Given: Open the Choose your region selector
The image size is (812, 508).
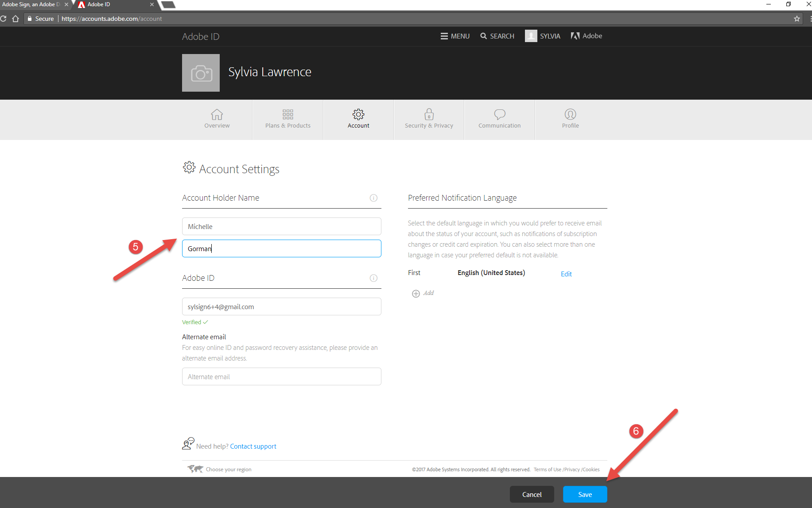Looking at the screenshot, I should pos(228,469).
